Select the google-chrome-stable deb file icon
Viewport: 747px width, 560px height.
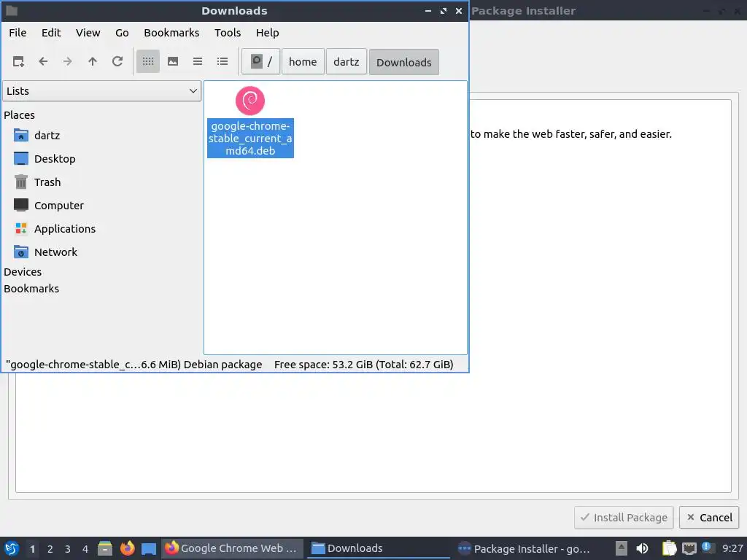(250, 101)
